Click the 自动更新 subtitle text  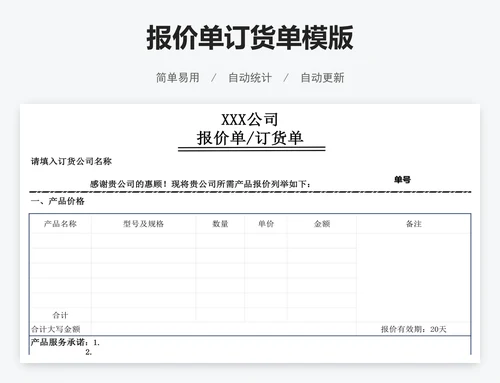pos(322,78)
